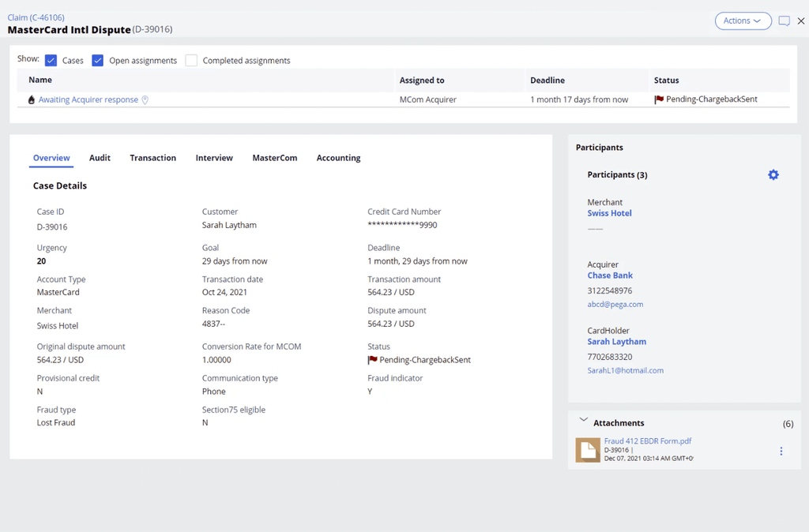Open the Claim (C-46106) breadcrumb link

[36, 17]
